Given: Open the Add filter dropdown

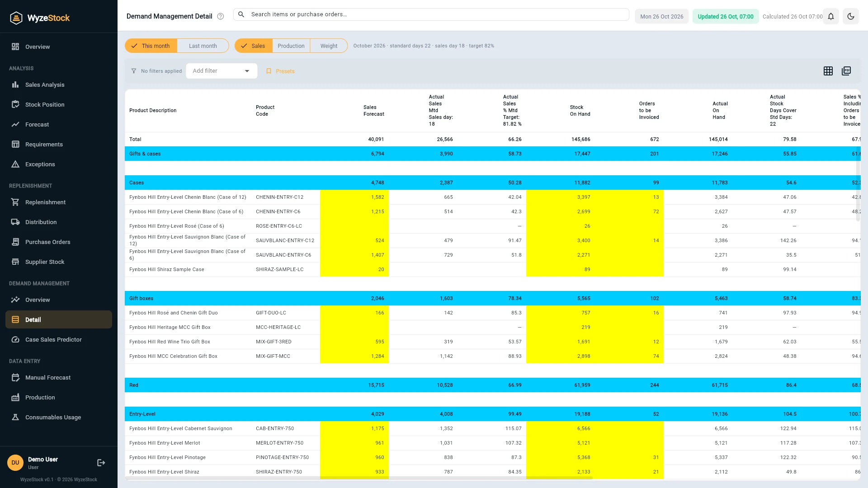Looking at the screenshot, I should (222, 71).
